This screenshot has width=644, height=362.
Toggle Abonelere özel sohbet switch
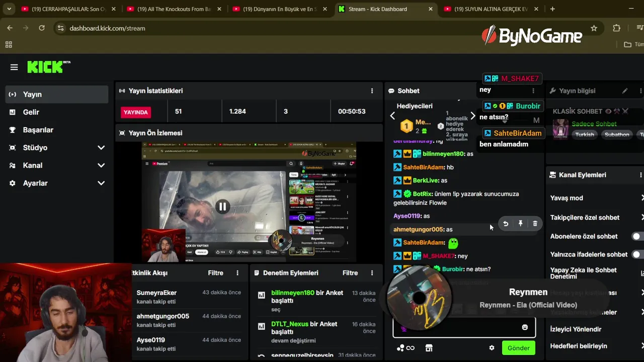click(638, 236)
